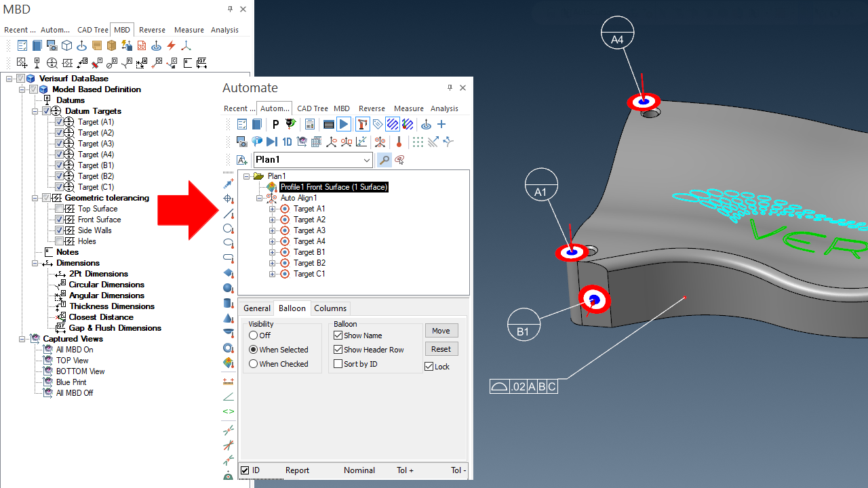Select the Blue Print captured view
The image size is (868, 488).
click(71, 382)
